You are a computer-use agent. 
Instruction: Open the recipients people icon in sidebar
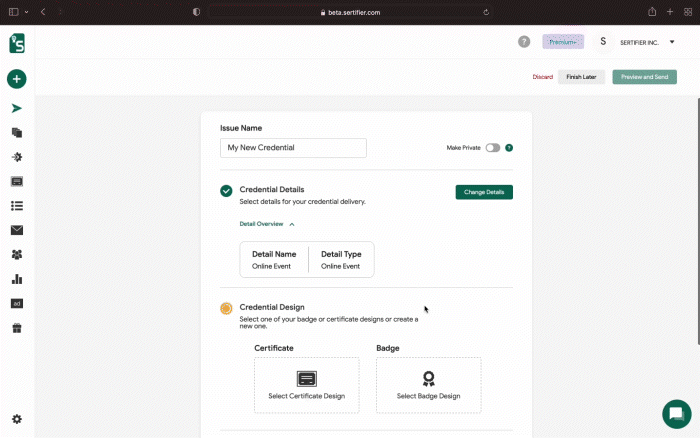pos(17,254)
